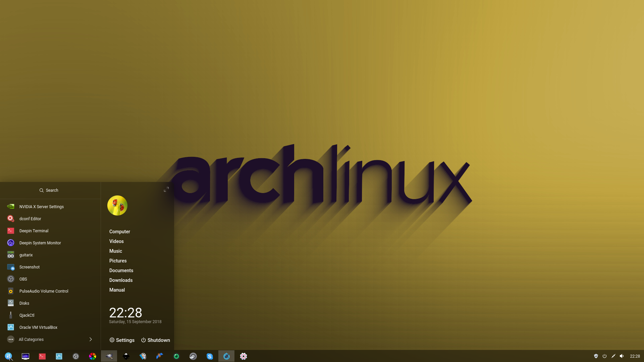The height and width of the screenshot is (362, 644).
Task: Launch QjackCtl from the launcher
Action: (50, 315)
